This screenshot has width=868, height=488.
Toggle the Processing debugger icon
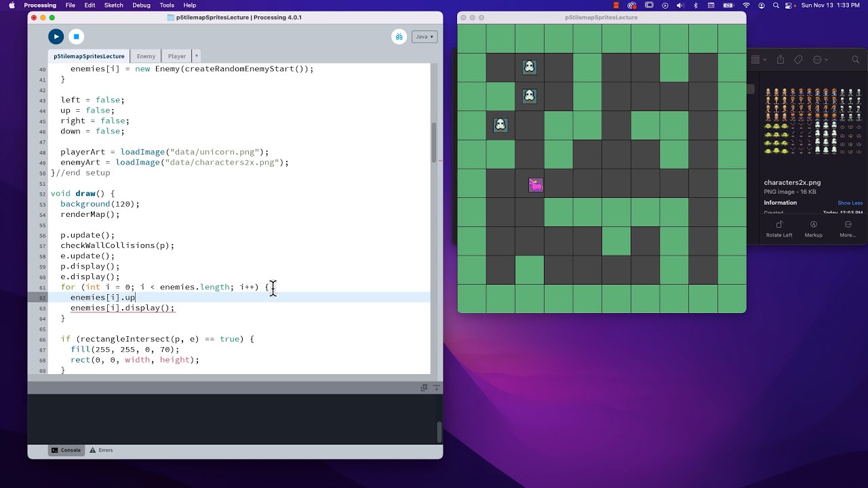[399, 37]
